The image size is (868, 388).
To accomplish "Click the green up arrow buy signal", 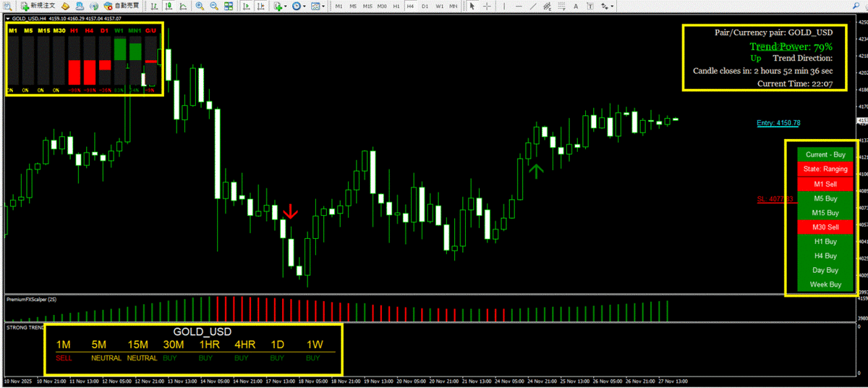I will coord(536,171).
